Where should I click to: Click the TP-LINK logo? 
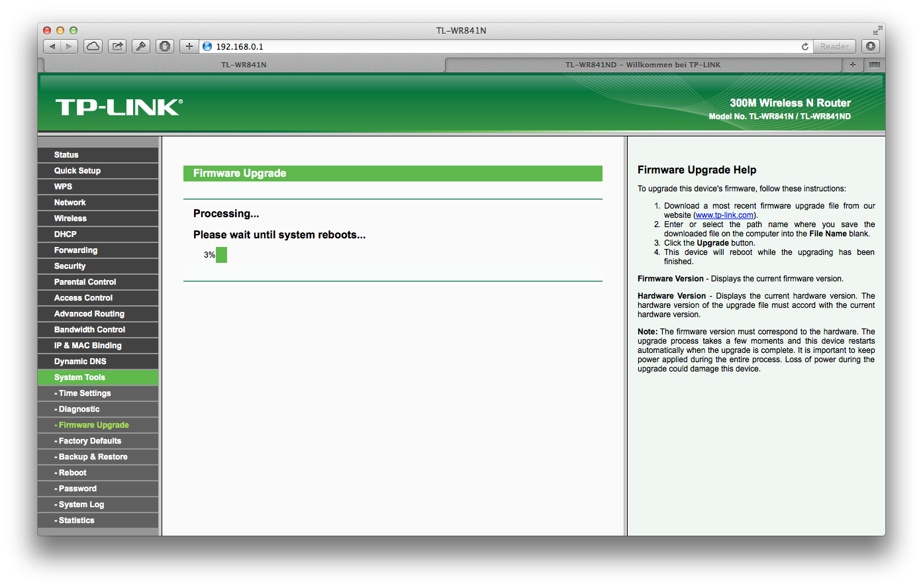click(x=119, y=107)
